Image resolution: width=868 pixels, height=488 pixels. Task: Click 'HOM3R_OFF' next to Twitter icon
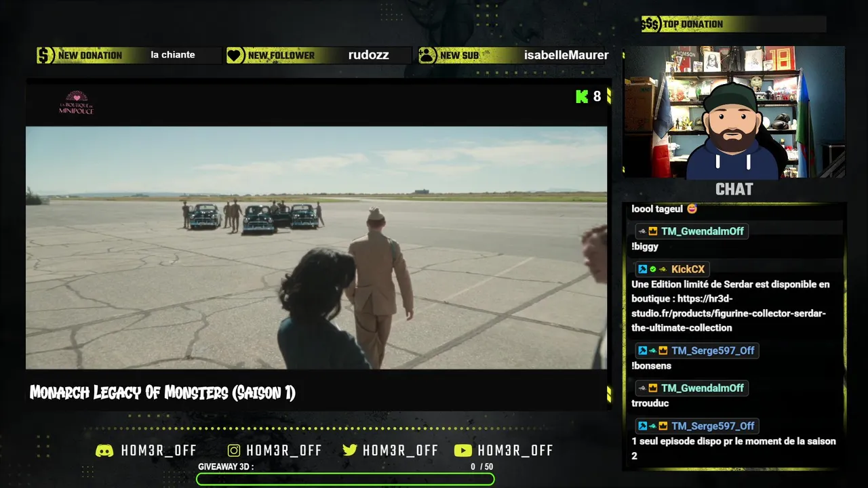click(401, 451)
